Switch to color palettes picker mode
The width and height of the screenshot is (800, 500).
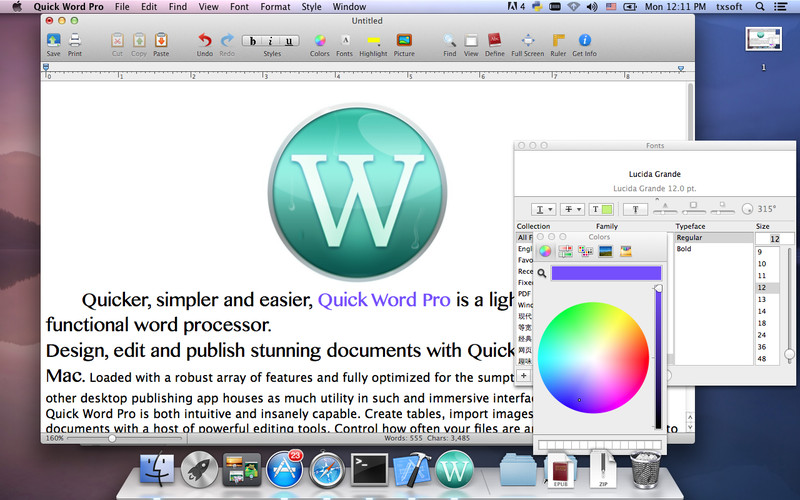pyautogui.click(x=585, y=251)
